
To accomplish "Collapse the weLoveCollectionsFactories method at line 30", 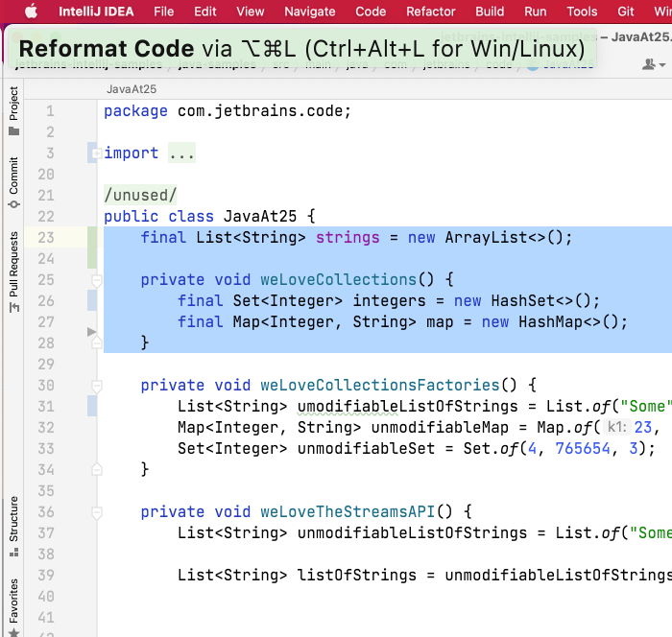I will tap(97, 386).
